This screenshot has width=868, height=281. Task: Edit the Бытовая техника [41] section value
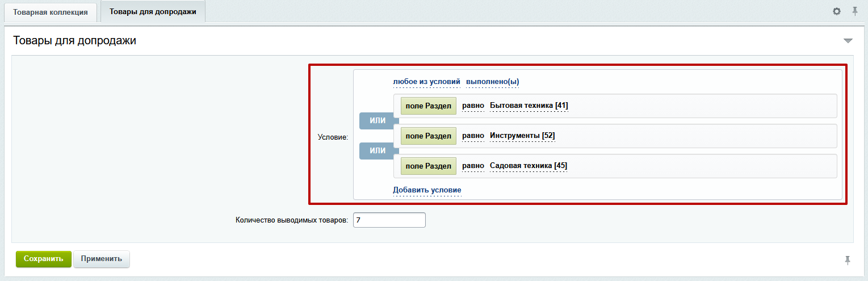pyautogui.click(x=529, y=106)
